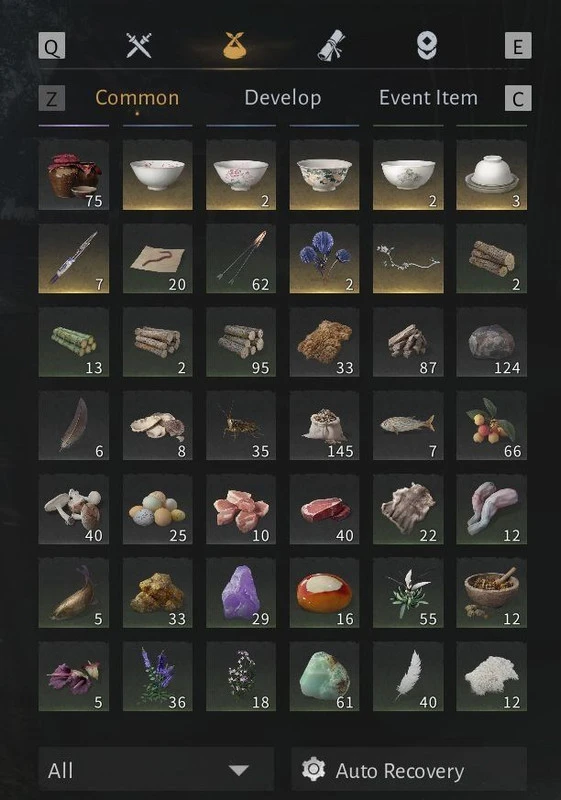Open the crossed swords equipment category
The height and width of the screenshot is (800, 561).
139,45
